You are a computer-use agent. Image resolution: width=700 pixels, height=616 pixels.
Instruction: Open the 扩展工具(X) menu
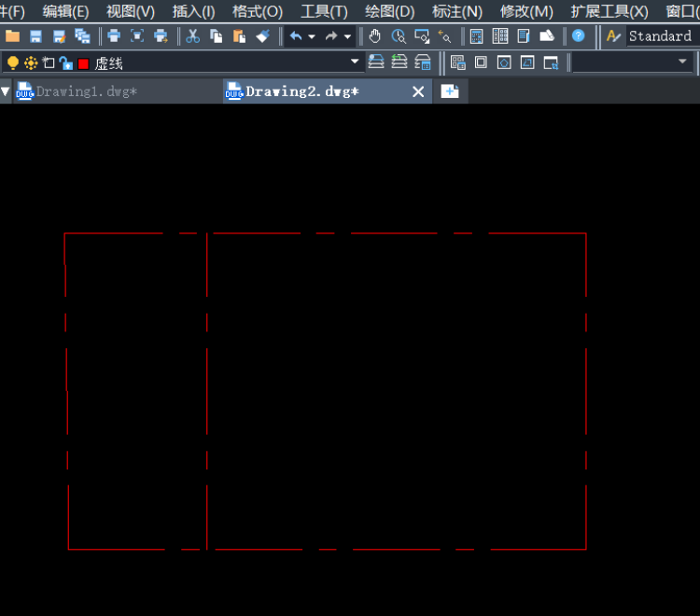pos(609,11)
